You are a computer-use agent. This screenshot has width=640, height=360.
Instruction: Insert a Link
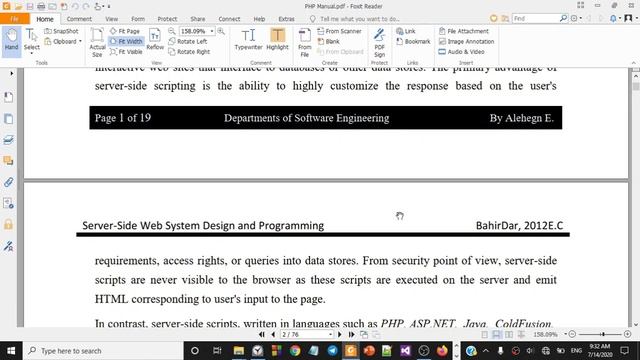pos(406,31)
